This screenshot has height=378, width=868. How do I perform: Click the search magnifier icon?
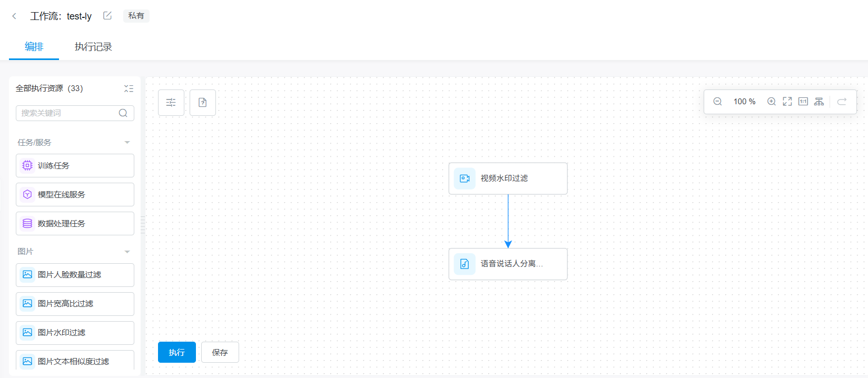click(x=123, y=113)
